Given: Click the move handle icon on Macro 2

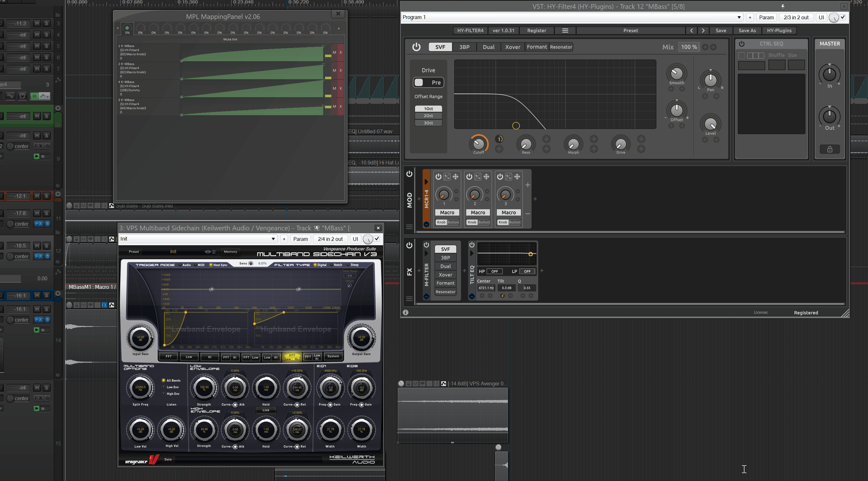Looking at the screenshot, I should [x=486, y=177].
